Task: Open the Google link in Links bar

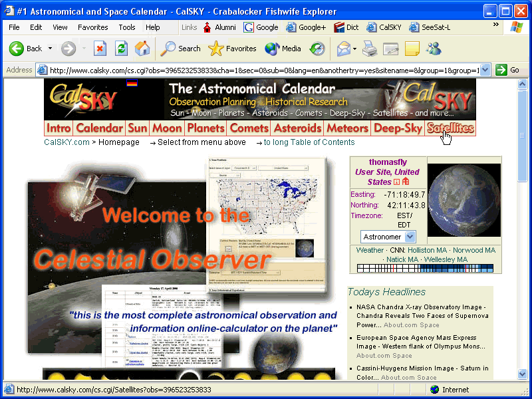Action: pyautogui.click(x=261, y=27)
